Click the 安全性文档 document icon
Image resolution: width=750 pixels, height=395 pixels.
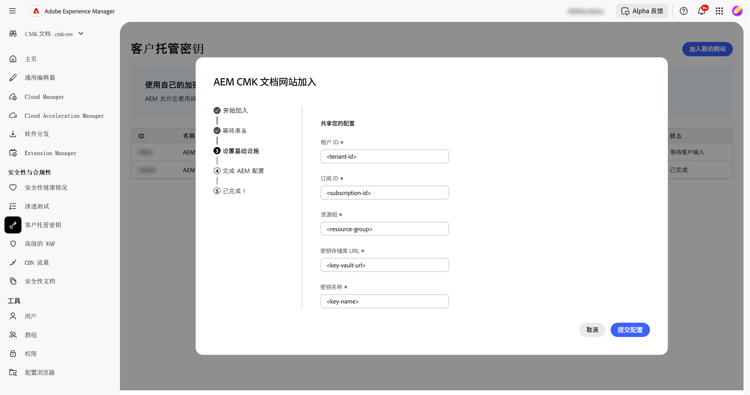click(x=13, y=281)
